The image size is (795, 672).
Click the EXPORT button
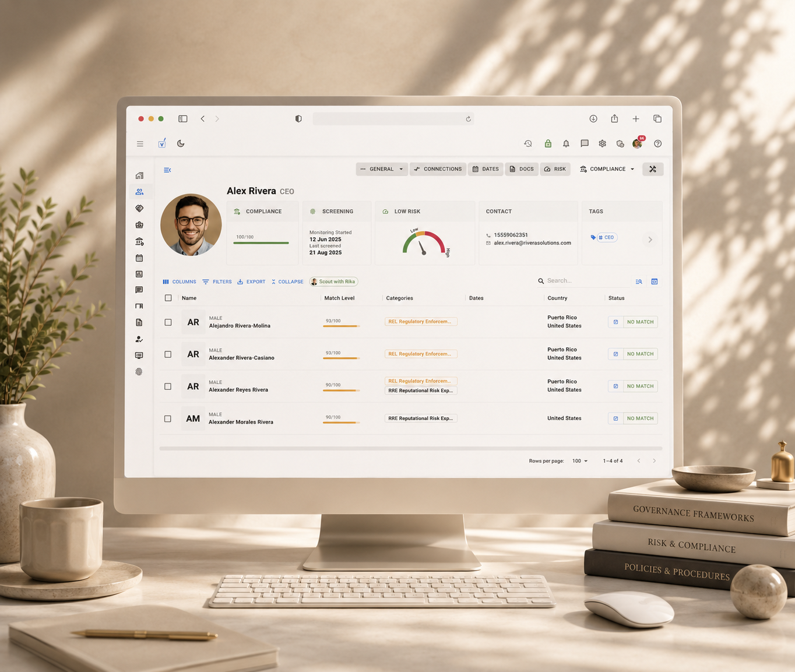pos(251,282)
